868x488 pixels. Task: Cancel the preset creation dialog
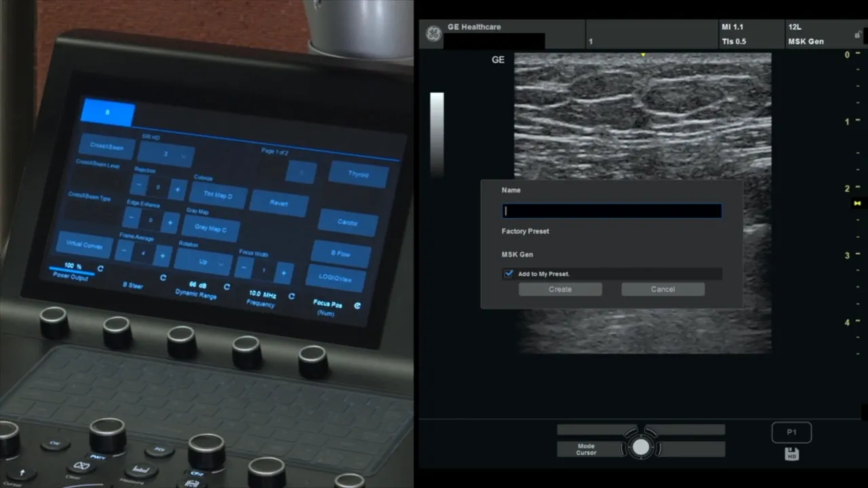point(663,289)
